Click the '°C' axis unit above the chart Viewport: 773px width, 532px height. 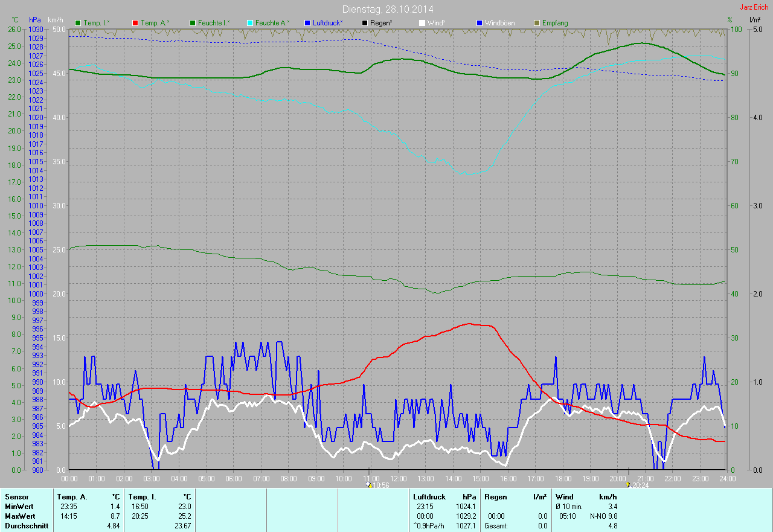(x=16, y=20)
